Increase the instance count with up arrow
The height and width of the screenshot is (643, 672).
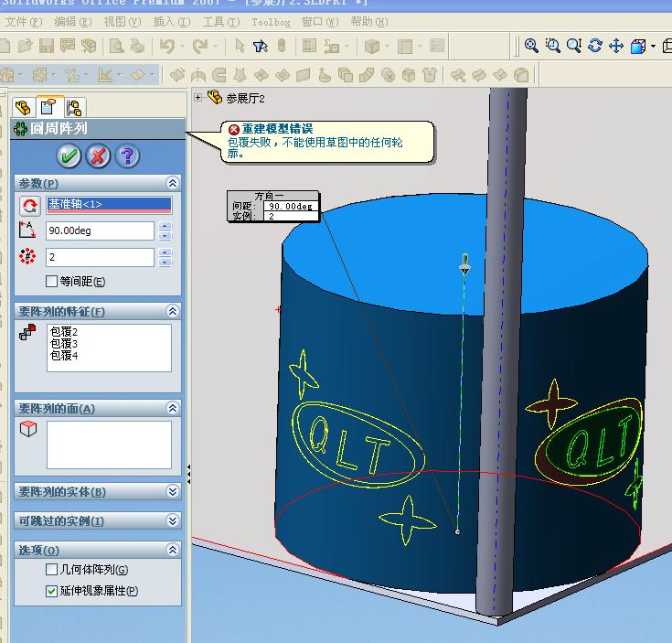click(165, 252)
